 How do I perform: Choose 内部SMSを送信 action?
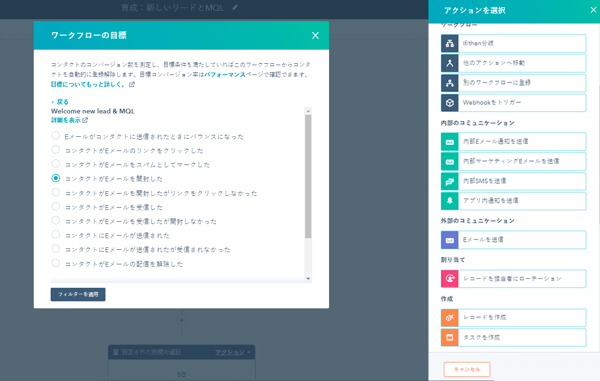point(514,181)
